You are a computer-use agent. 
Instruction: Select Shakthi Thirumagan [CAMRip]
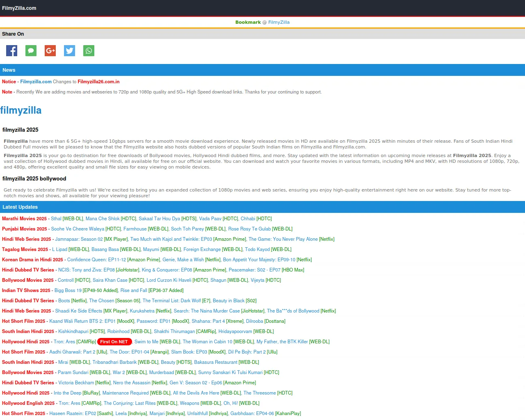pyautogui.click(x=185, y=331)
